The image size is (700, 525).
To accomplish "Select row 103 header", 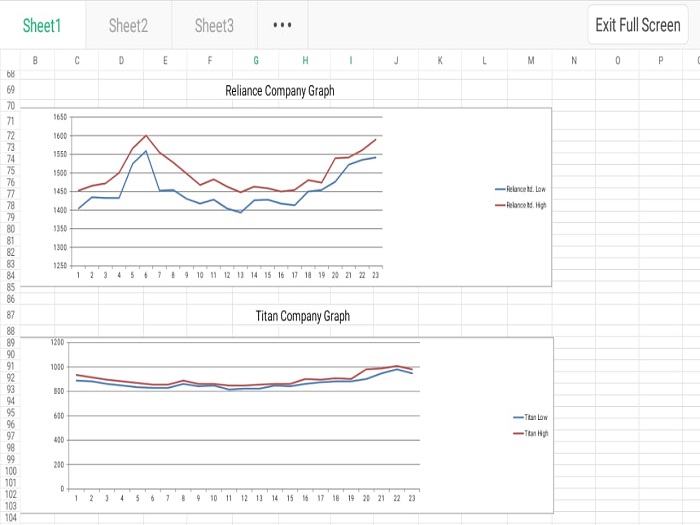I will [x=10, y=506].
